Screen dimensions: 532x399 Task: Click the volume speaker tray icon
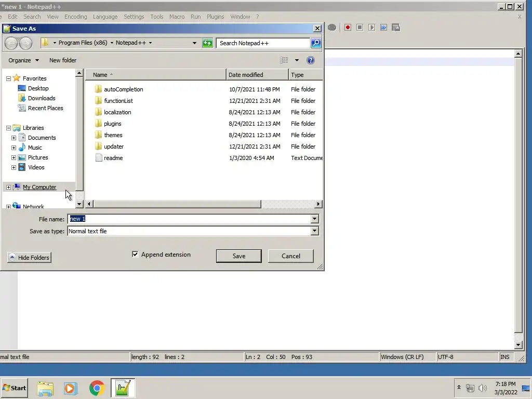[x=482, y=388]
